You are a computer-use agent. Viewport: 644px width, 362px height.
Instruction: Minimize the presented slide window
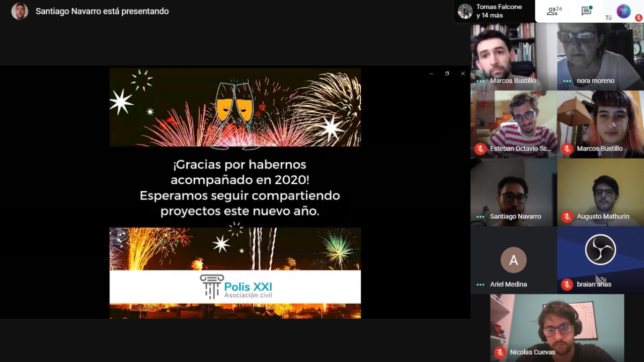(x=431, y=74)
